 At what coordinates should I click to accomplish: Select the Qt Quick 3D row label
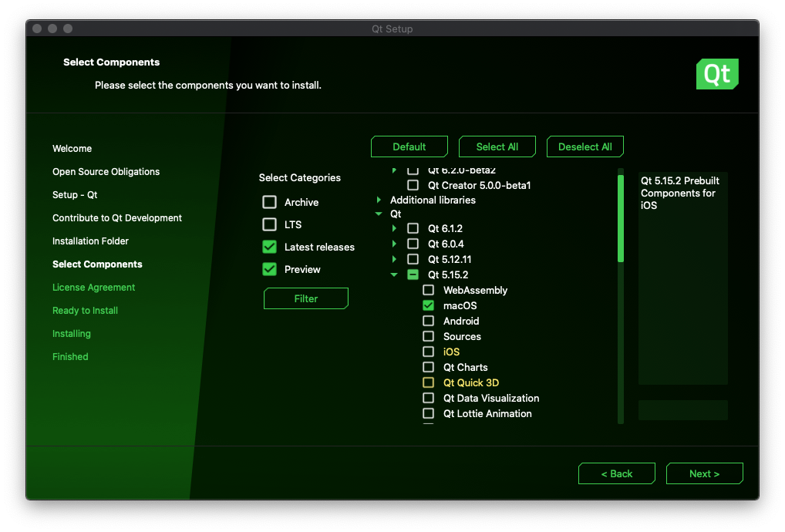[471, 383]
